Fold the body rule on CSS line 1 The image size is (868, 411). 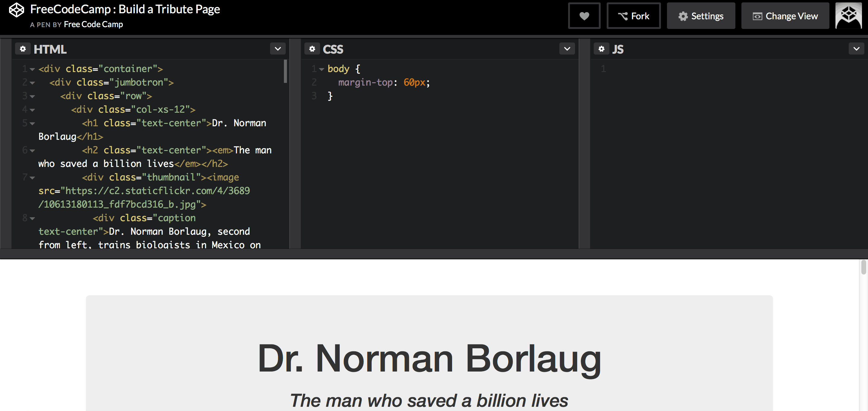[322, 69]
